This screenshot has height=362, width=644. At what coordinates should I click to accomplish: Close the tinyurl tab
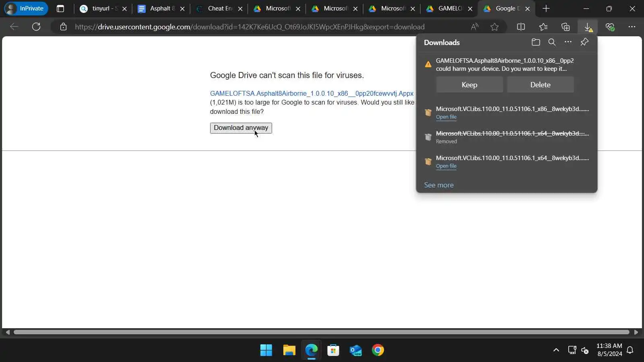[124, 8]
